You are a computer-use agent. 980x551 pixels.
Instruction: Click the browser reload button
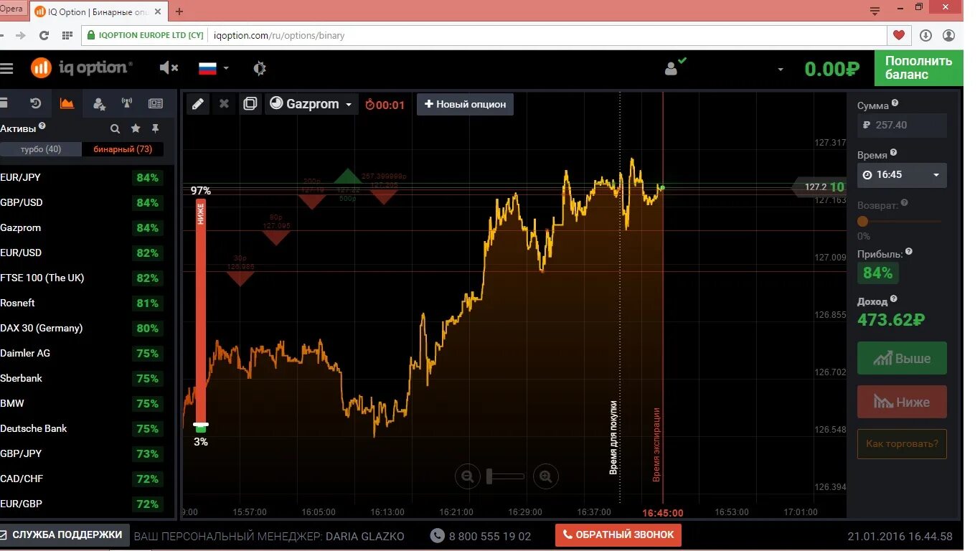click(44, 35)
